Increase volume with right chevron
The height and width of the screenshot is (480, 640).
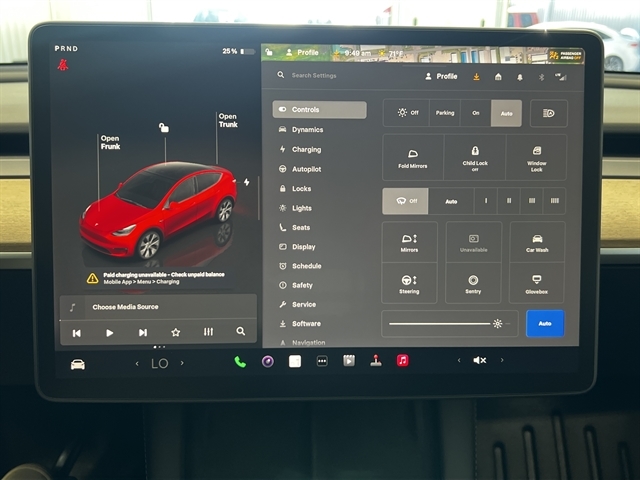(x=502, y=360)
